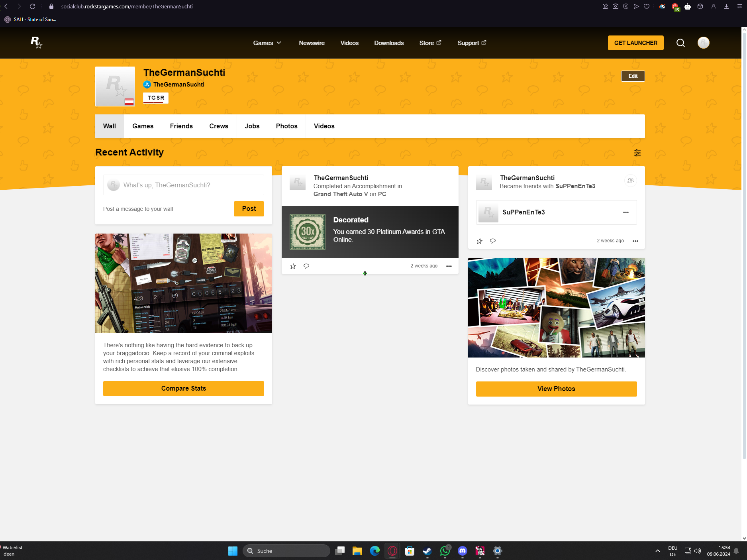Expand the Games dropdown in the header

pyautogui.click(x=267, y=43)
